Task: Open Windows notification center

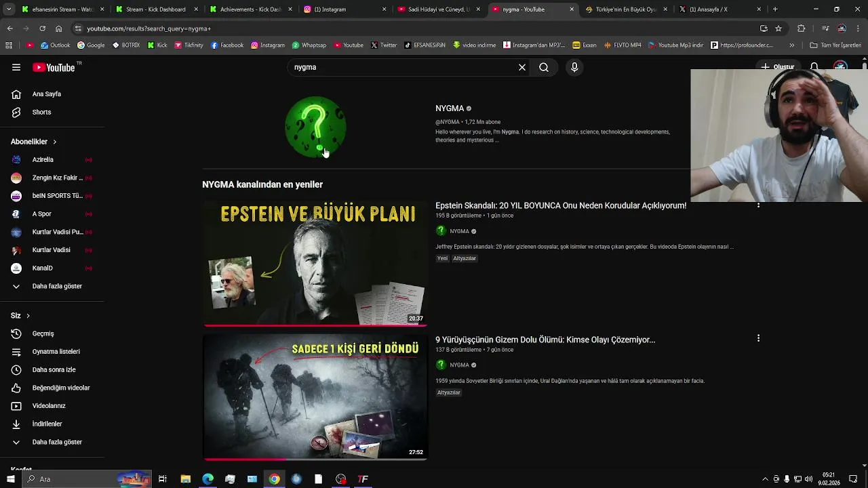Action: point(853,479)
